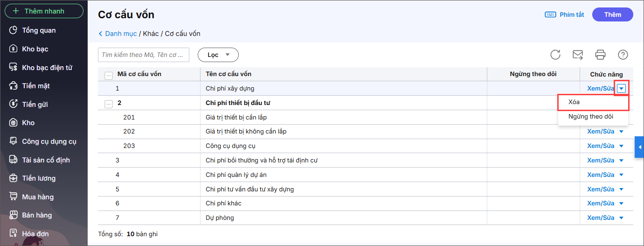Go back via Danh mục breadcrumb link

(121, 34)
